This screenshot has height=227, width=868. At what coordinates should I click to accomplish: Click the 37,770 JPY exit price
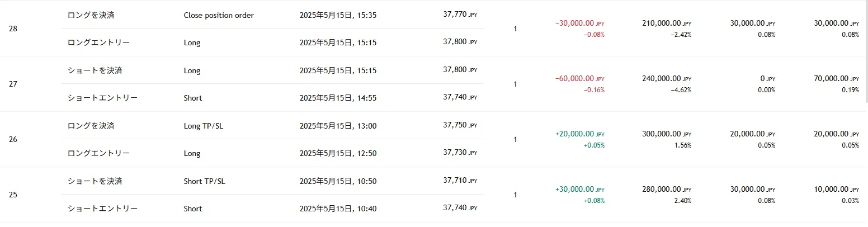tap(460, 15)
